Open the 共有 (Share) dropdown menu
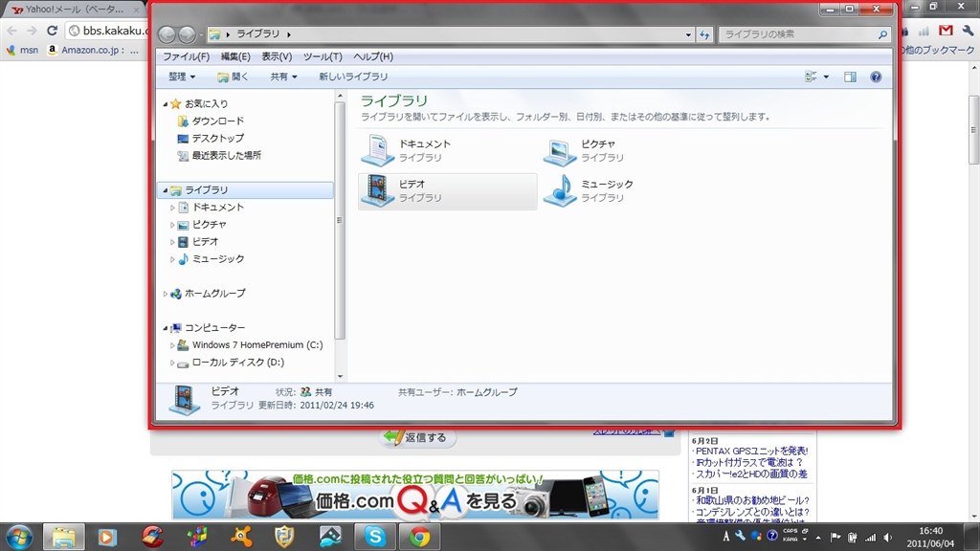Viewport: 980px width, 551px height. coord(283,77)
